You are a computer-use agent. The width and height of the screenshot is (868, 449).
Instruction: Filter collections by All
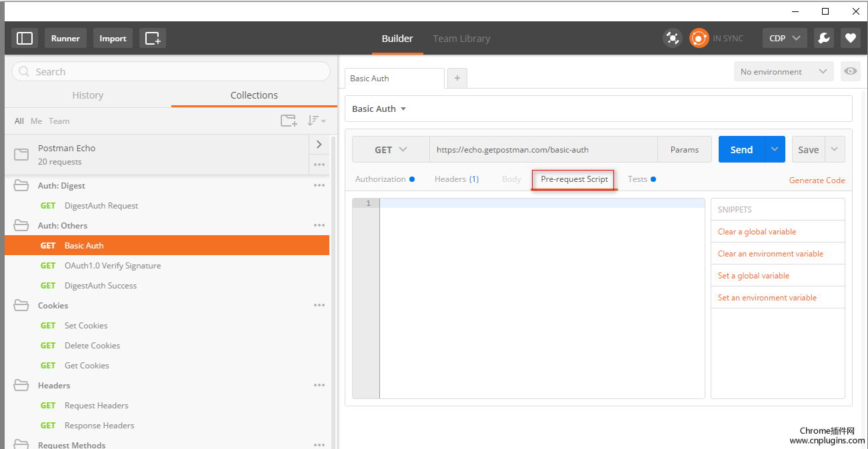coord(19,121)
